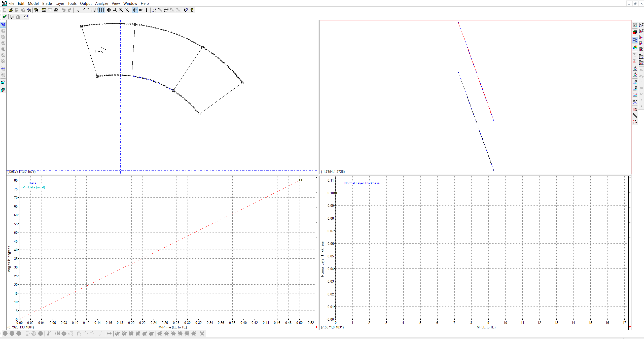Click the context help arrow-question icon
The width and height of the screenshot is (644, 339).
pyautogui.click(x=186, y=10)
